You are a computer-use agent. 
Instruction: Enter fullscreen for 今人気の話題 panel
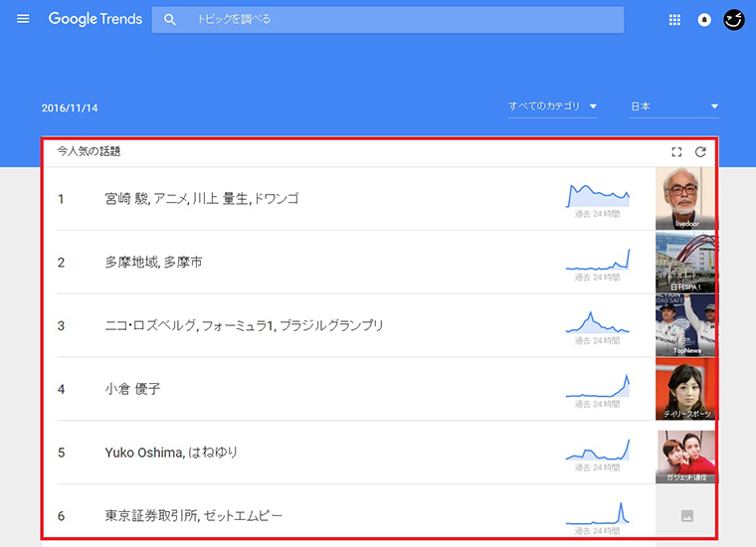click(x=676, y=152)
